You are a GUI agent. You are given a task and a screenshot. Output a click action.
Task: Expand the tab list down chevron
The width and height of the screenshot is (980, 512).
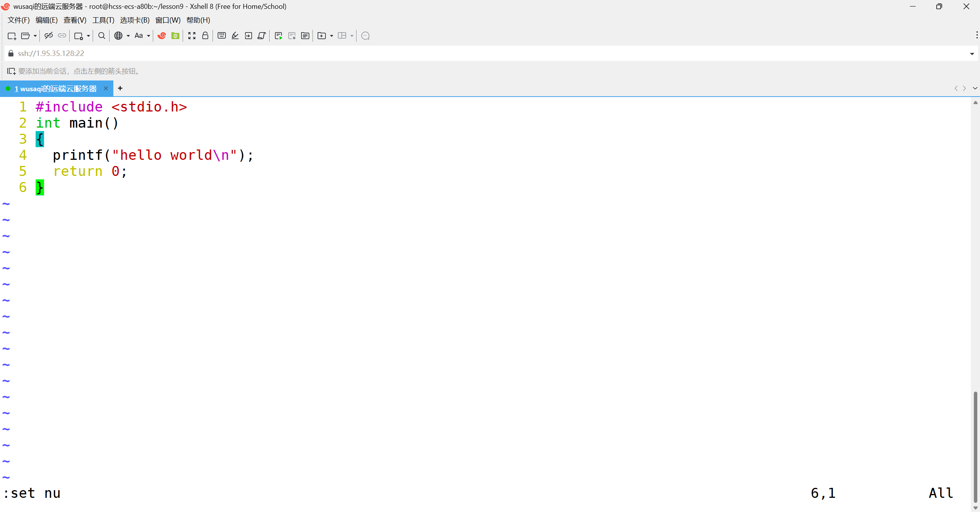[x=975, y=88]
